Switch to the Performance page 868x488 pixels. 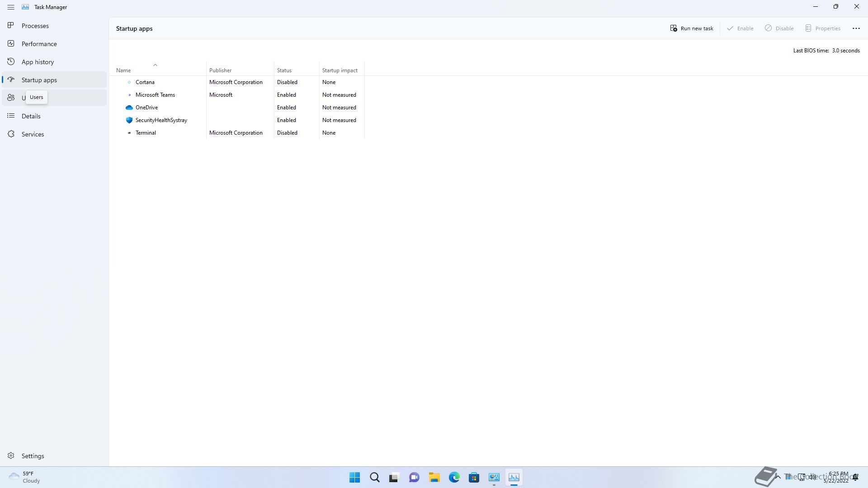(54, 44)
